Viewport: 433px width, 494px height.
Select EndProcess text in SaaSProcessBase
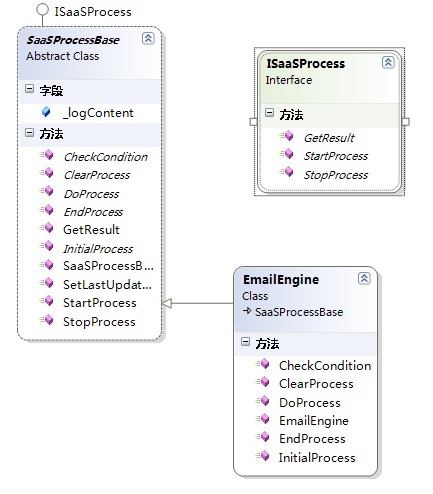tap(93, 212)
